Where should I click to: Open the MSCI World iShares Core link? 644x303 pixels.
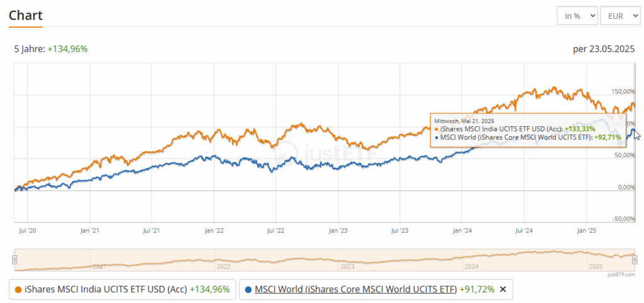[x=356, y=289]
